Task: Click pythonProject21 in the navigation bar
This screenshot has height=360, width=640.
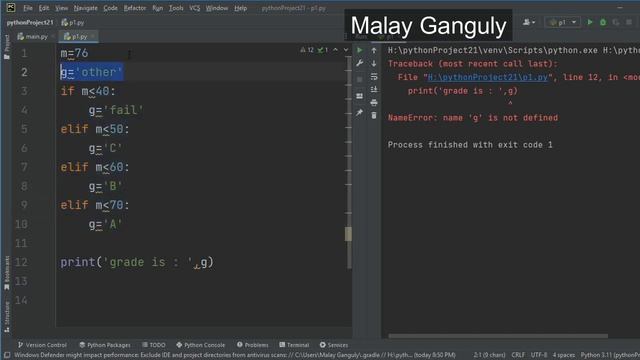Action: pos(30,22)
